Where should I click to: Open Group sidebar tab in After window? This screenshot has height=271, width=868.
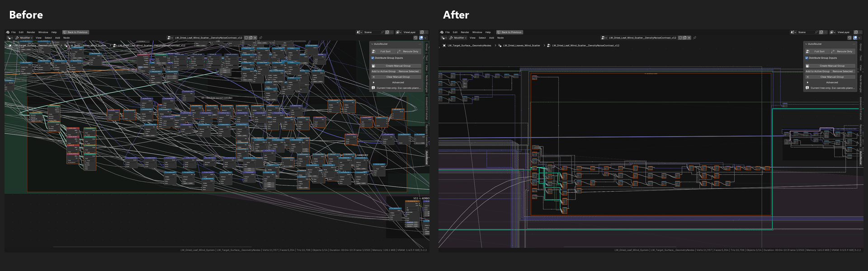coord(861,47)
